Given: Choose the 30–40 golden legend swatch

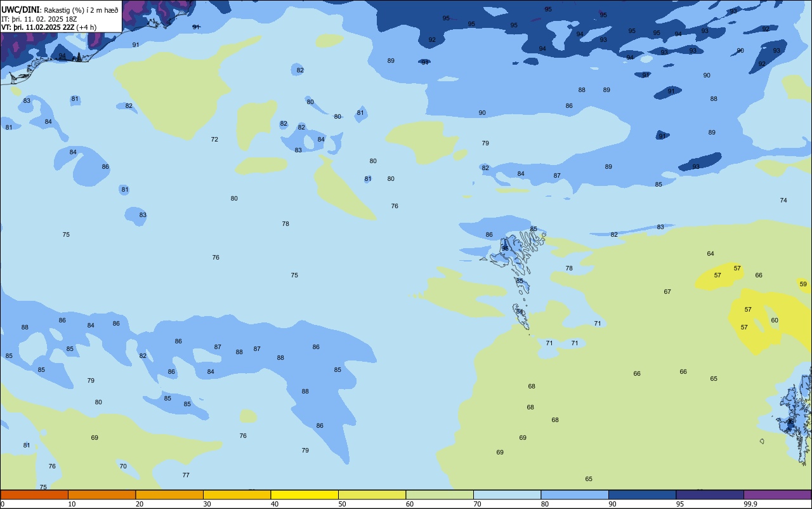Looking at the screenshot, I should click(x=237, y=494).
